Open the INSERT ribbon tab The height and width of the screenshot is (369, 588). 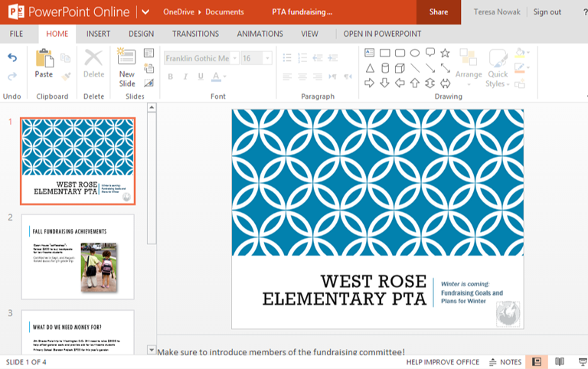(x=98, y=34)
